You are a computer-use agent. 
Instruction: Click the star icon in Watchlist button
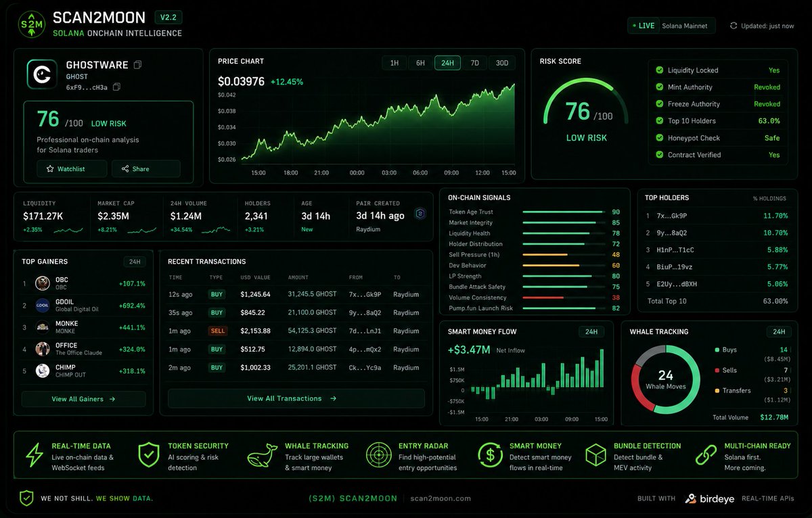[50, 169]
